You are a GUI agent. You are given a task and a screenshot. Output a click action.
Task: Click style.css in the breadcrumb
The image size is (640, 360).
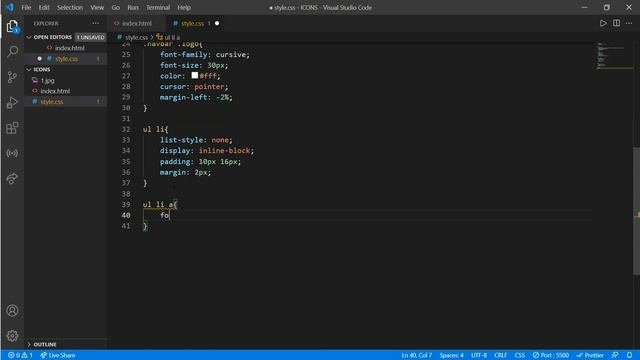pyautogui.click(x=136, y=37)
